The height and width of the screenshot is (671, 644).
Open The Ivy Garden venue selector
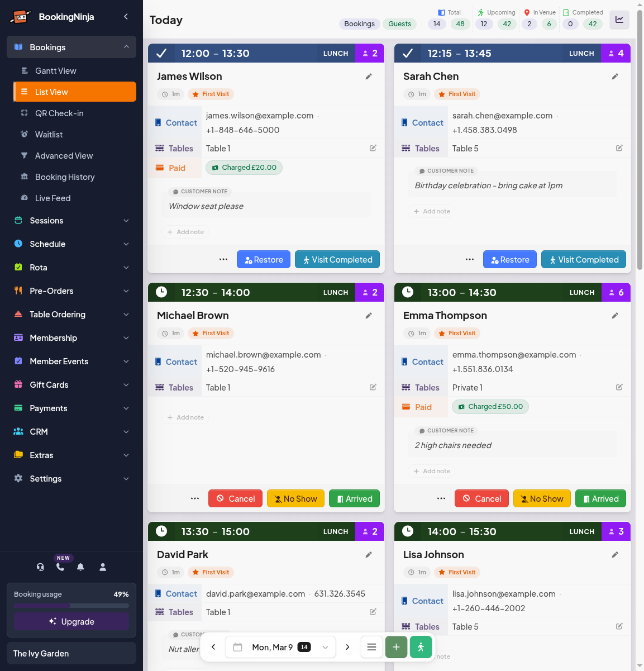click(x=71, y=653)
